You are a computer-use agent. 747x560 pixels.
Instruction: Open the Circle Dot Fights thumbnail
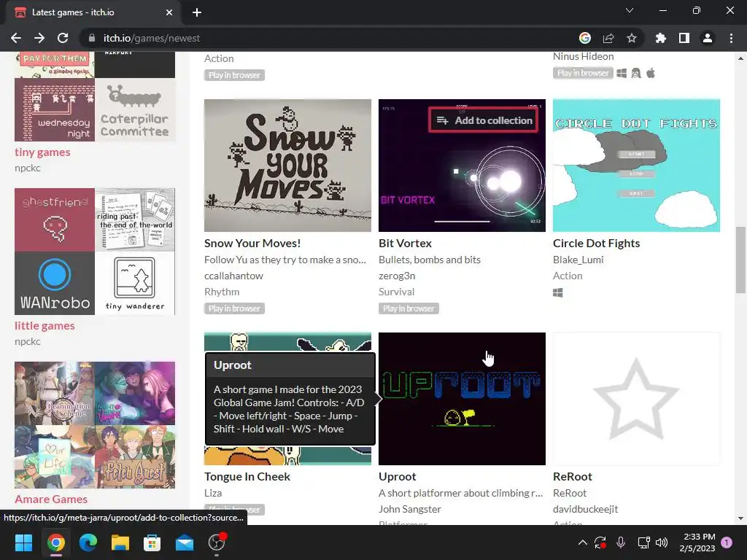pyautogui.click(x=636, y=166)
